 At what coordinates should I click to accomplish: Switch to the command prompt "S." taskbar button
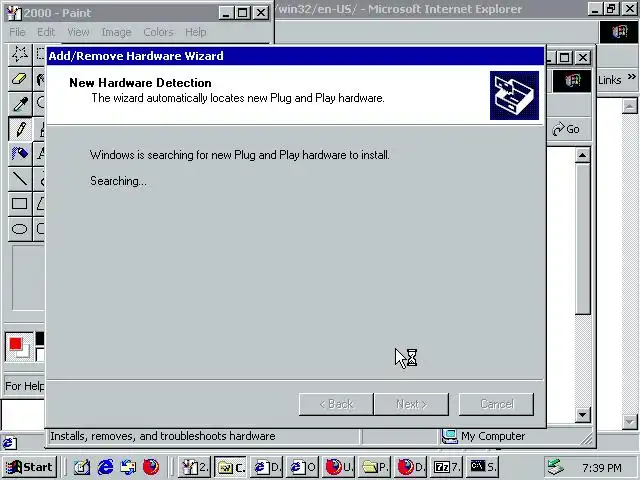(482, 467)
